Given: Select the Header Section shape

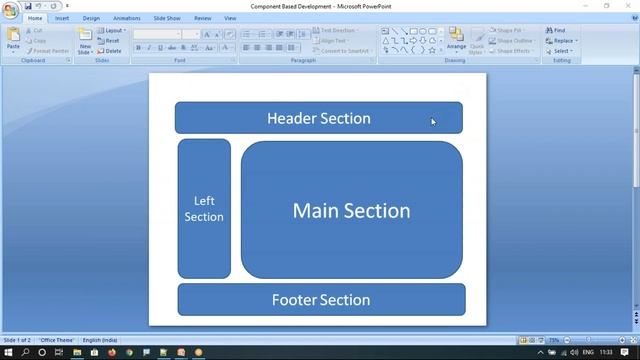Looking at the screenshot, I should point(319,118).
